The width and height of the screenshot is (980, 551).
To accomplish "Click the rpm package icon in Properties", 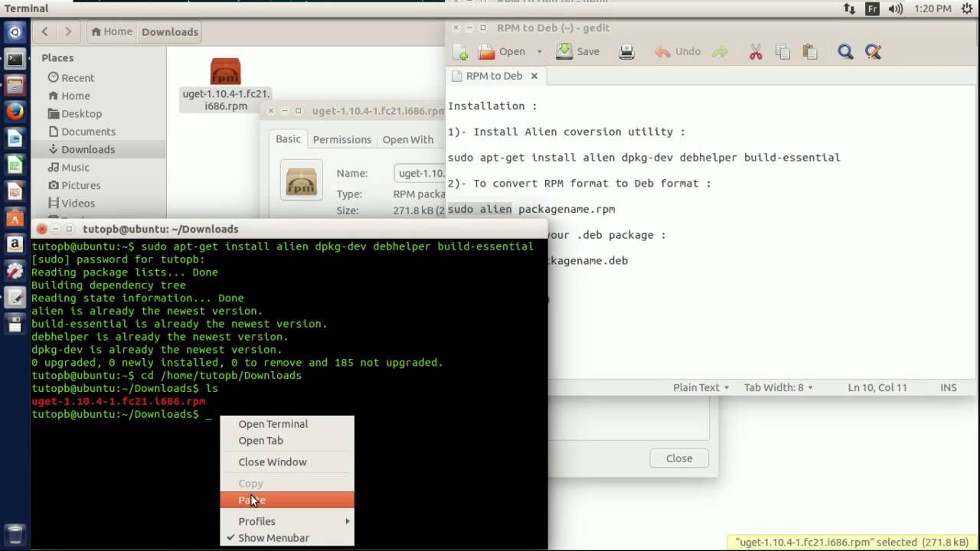I will tap(301, 180).
